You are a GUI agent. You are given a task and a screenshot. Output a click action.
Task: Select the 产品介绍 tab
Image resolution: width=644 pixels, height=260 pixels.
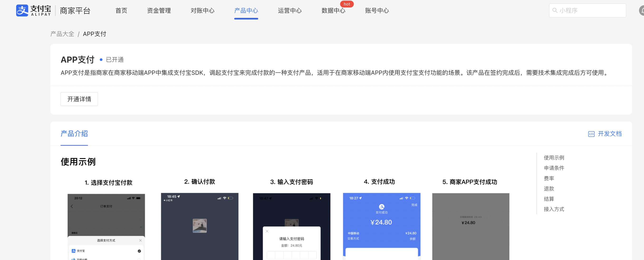[x=74, y=134]
